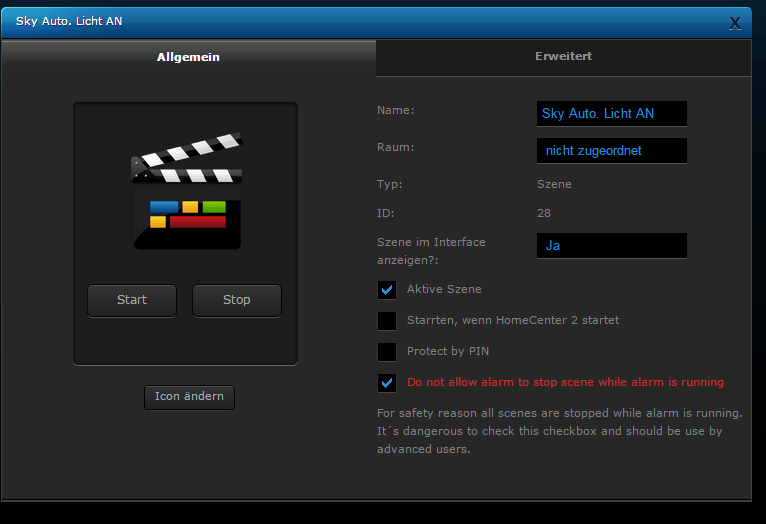This screenshot has width=766, height=524.
Task: Switch to the Erweitert tab
Action: click(x=563, y=57)
